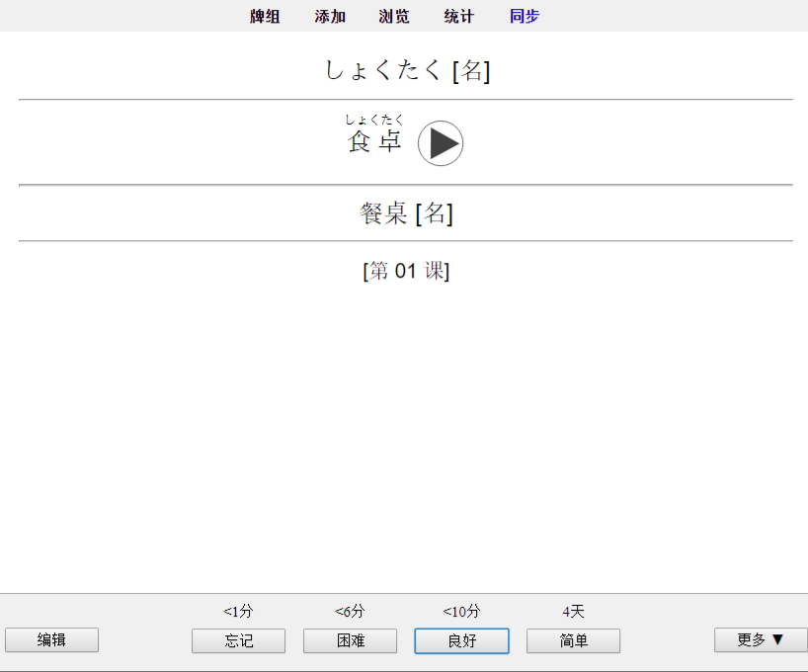The width and height of the screenshot is (808, 672).
Task: Click the <10分 interval label
Action: (461, 612)
